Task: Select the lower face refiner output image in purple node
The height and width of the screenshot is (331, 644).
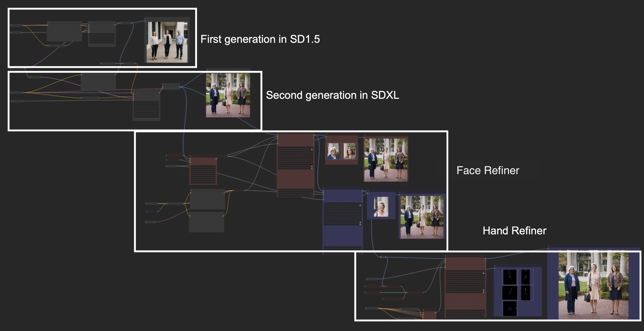Action: (422, 217)
